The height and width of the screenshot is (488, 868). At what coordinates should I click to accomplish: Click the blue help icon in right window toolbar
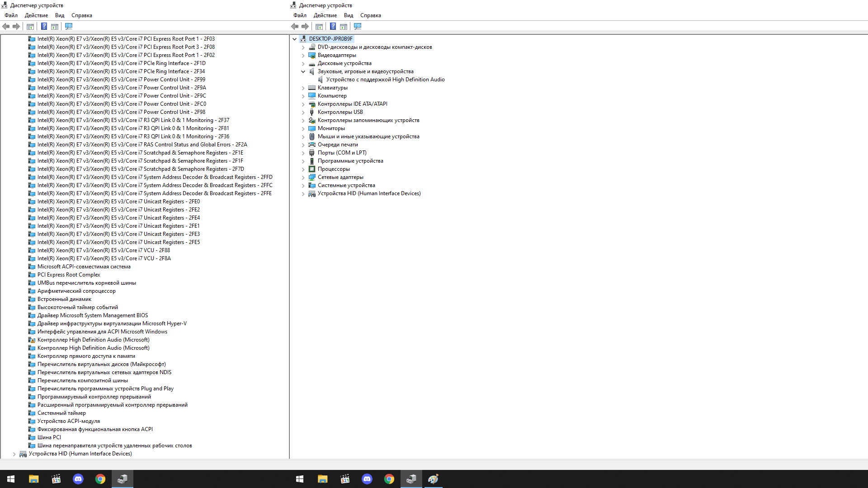point(333,27)
